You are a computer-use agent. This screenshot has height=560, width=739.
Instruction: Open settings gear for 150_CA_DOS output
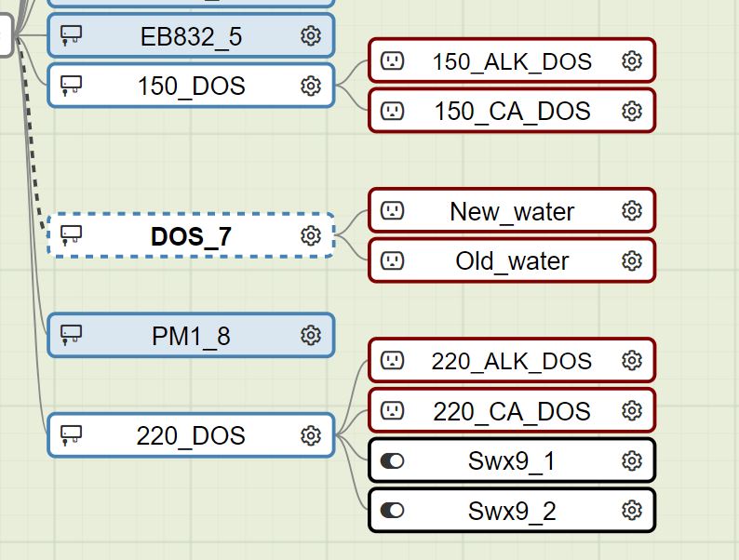(x=632, y=111)
